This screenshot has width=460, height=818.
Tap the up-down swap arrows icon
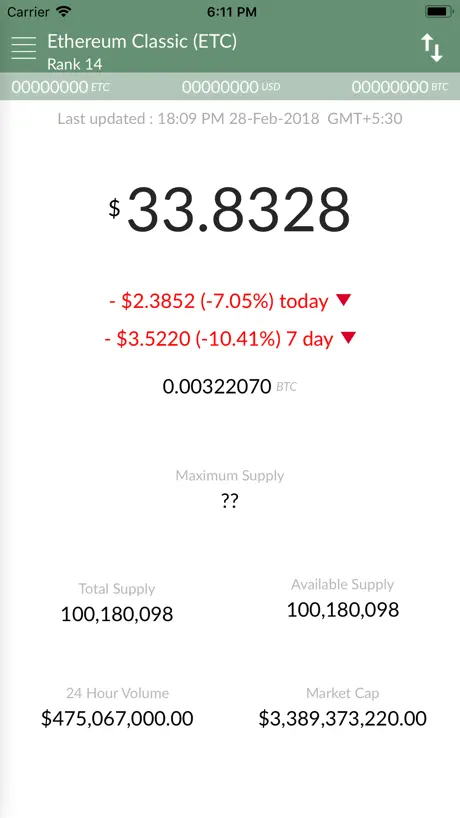[432, 48]
